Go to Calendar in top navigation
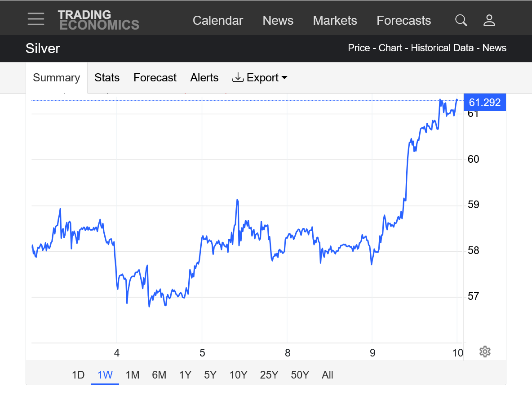Image resolution: width=532 pixels, height=401 pixels. click(x=218, y=21)
